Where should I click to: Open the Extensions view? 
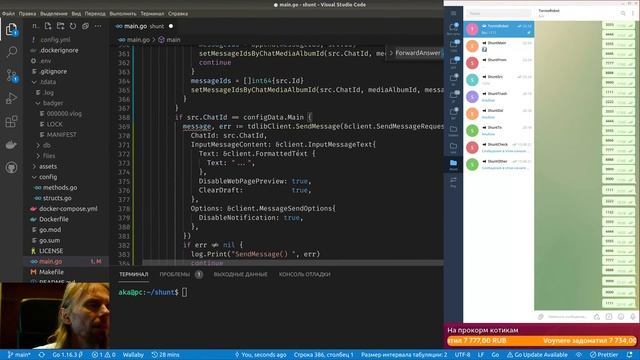click(11, 121)
